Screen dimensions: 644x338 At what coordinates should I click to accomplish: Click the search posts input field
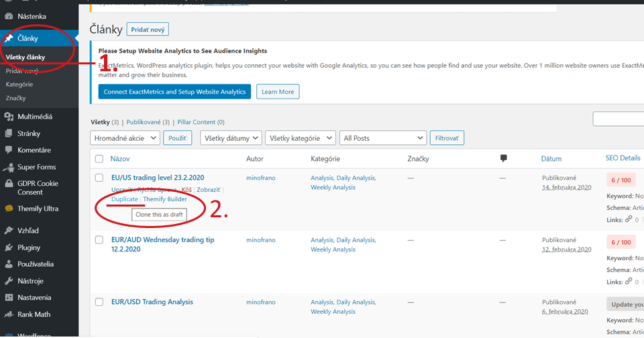[x=619, y=119]
